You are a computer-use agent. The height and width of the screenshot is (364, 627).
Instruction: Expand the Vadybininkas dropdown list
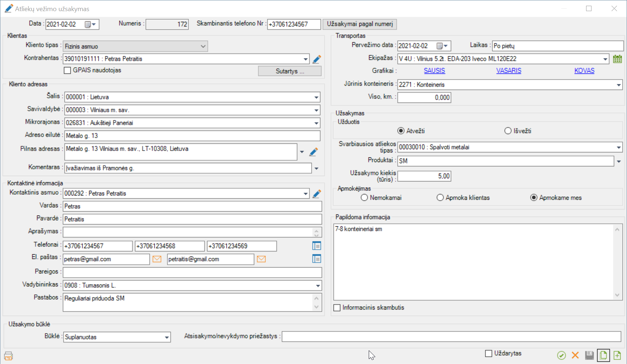(318, 285)
